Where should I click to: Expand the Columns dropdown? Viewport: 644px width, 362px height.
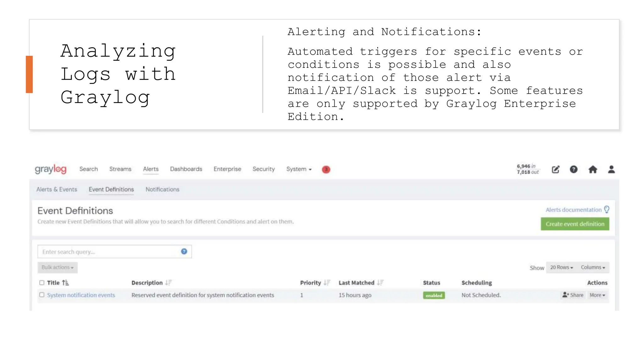pyautogui.click(x=593, y=267)
